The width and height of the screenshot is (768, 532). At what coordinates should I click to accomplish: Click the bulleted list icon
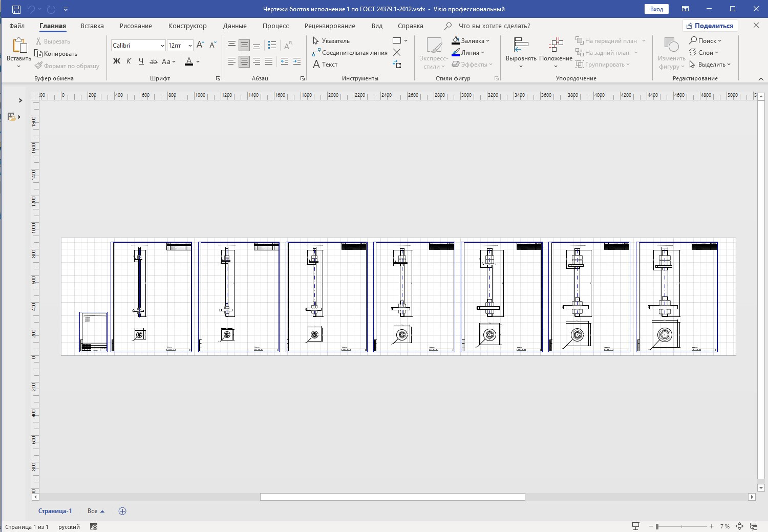[x=272, y=45]
